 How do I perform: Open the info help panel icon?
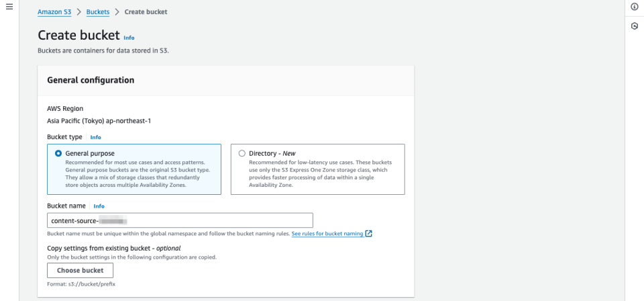[634, 7]
